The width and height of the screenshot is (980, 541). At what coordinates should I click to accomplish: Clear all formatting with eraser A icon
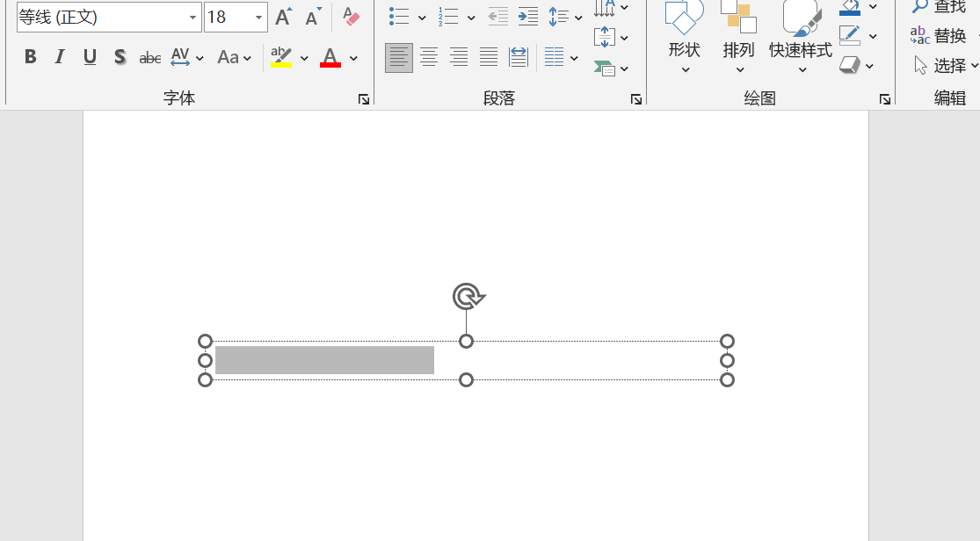(351, 17)
